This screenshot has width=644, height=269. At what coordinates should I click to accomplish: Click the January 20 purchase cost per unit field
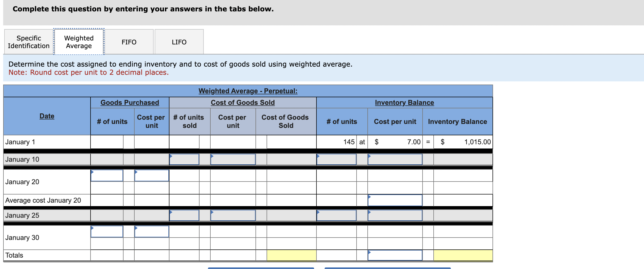151,175
